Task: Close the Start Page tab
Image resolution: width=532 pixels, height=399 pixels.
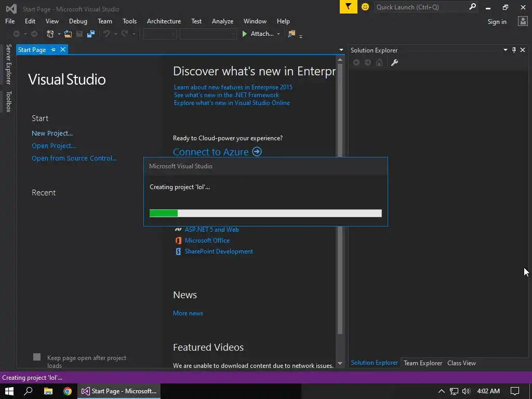Action: [x=63, y=49]
